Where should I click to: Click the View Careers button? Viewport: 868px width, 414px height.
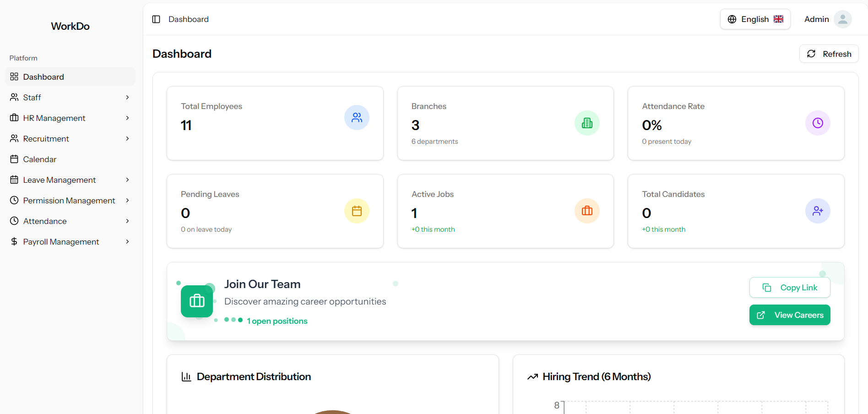(790, 315)
